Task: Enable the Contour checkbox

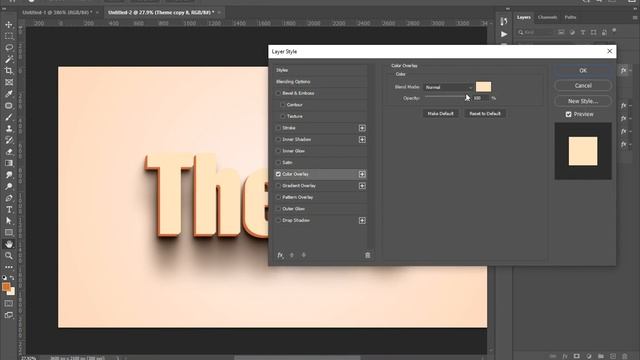Action: pos(282,105)
